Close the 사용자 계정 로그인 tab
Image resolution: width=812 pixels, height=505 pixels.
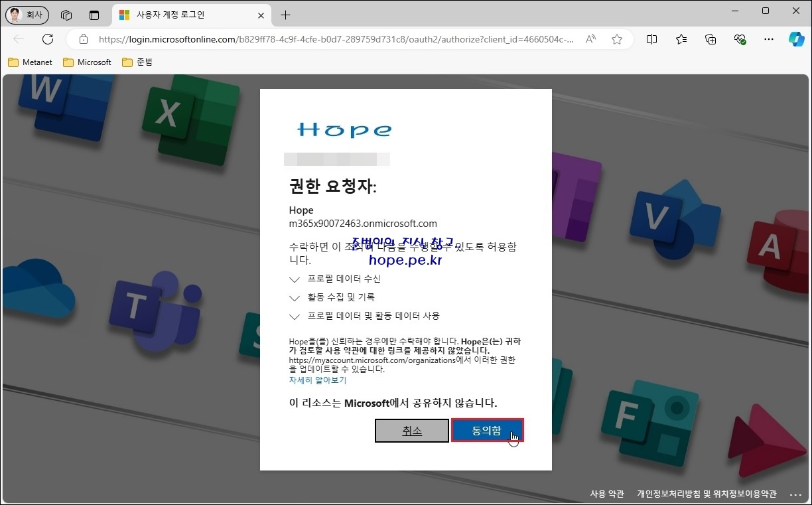pos(261,15)
